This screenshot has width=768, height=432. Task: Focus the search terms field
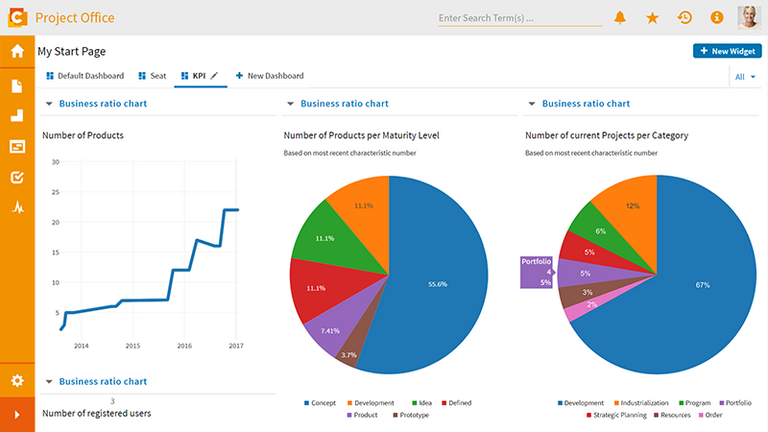[520, 18]
